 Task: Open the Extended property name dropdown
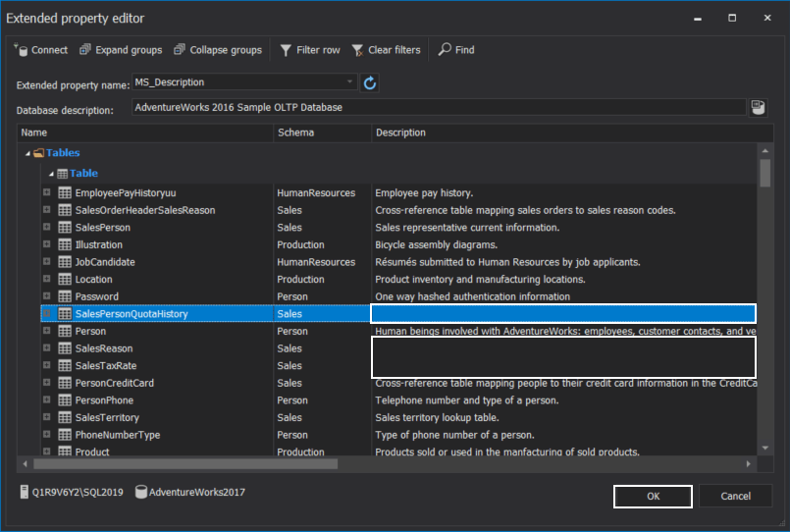(x=349, y=81)
